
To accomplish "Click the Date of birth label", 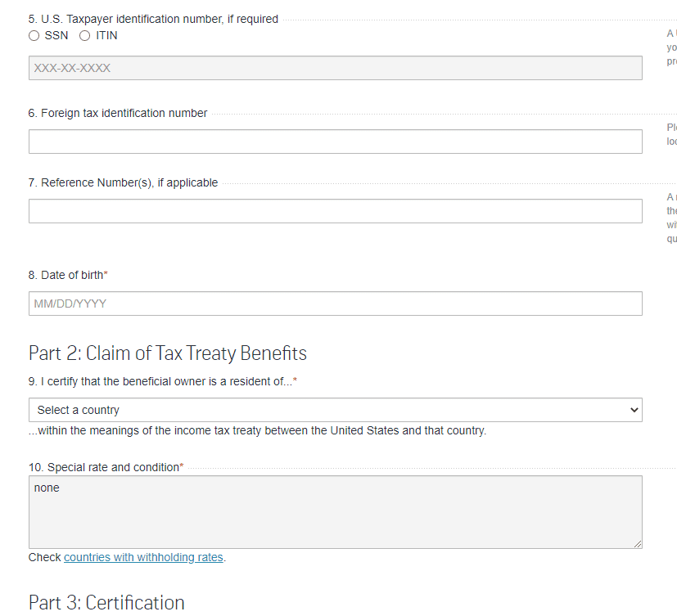I will (65, 275).
